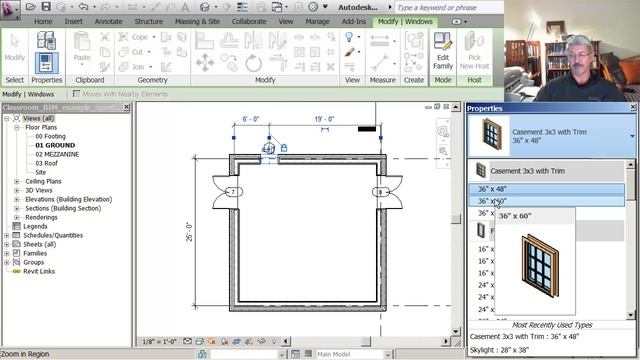Screen dimensions: 640x360
Task: Open the Main Model design options dropdown
Action: 388,354
